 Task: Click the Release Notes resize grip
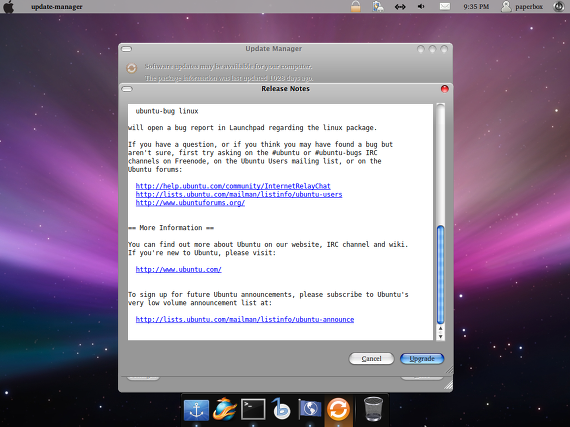tap(449, 370)
